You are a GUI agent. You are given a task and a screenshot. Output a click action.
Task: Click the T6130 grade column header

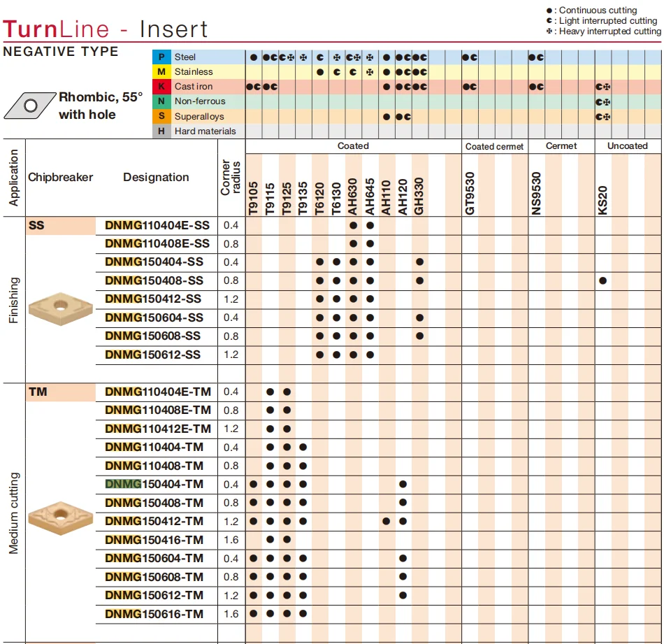(x=336, y=199)
